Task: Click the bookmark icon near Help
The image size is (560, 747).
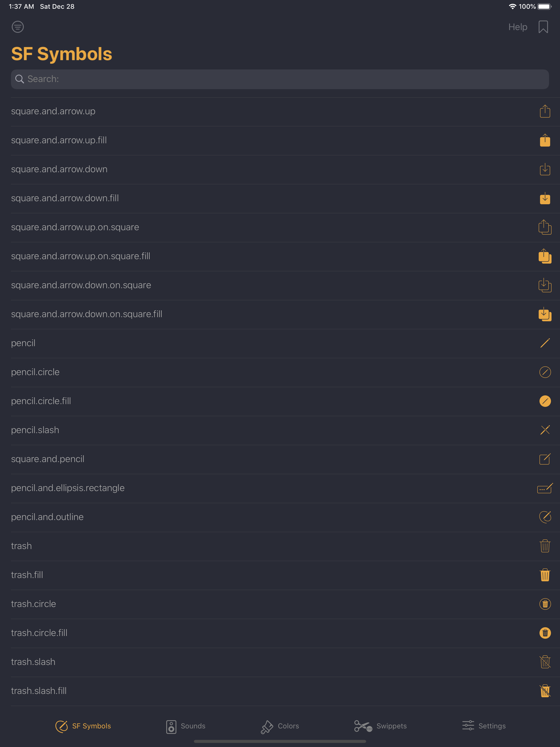Action: click(543, 27)
